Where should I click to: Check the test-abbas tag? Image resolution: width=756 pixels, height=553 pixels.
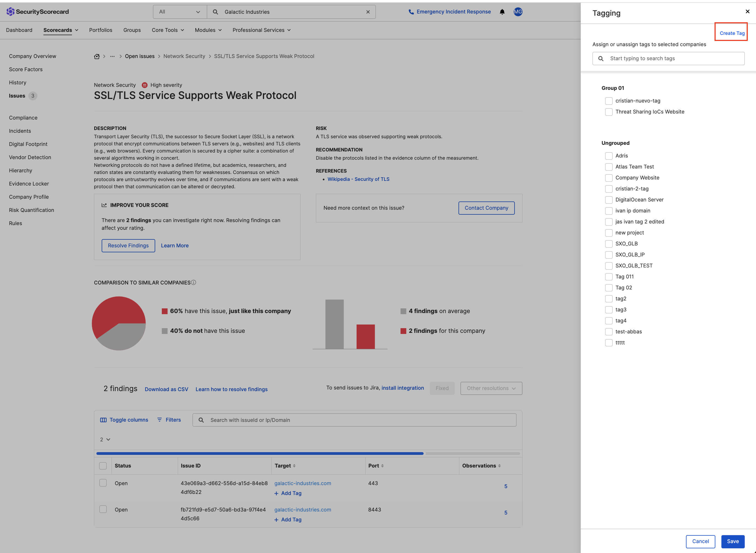pos(609,332)
